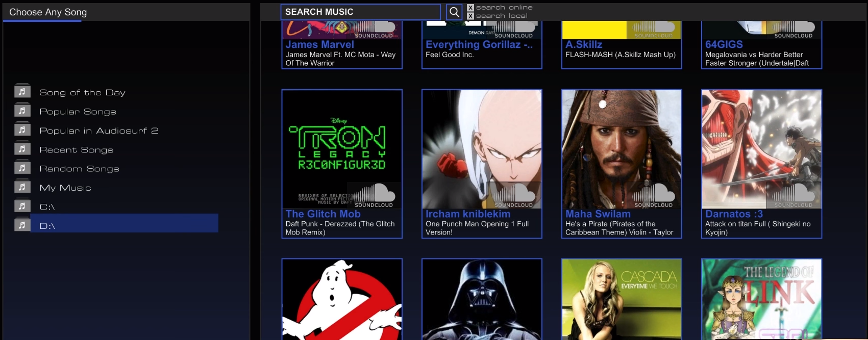
Task: Click music note icon beside Song of the Day
Action: pos(22,91)
